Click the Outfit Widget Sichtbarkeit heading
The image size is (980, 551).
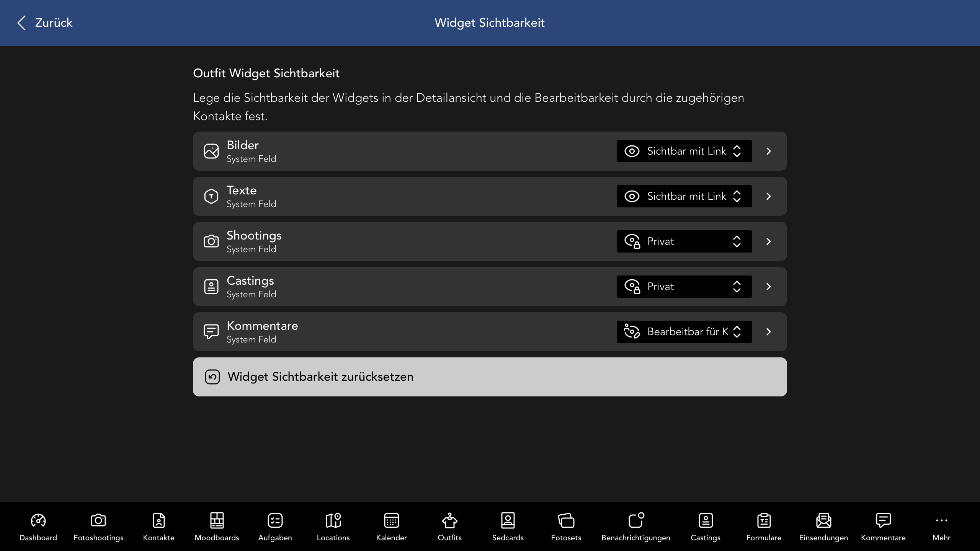pos(266,73)
